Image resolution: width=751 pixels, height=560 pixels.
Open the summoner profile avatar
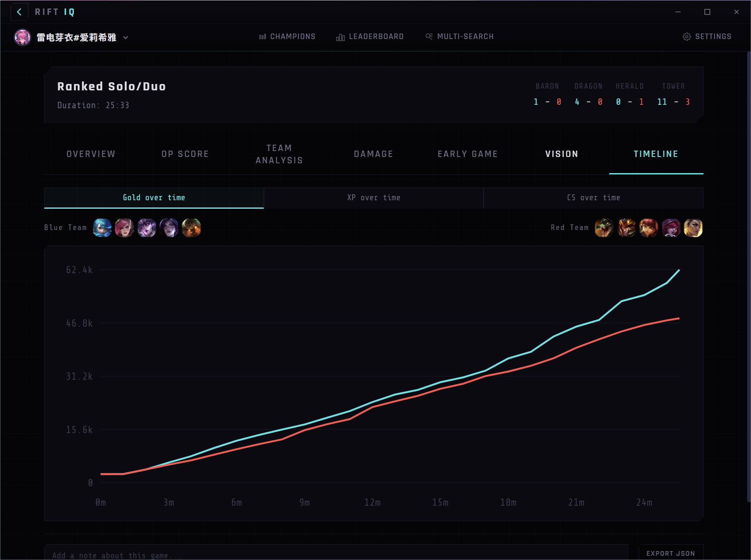click(22, 37)
